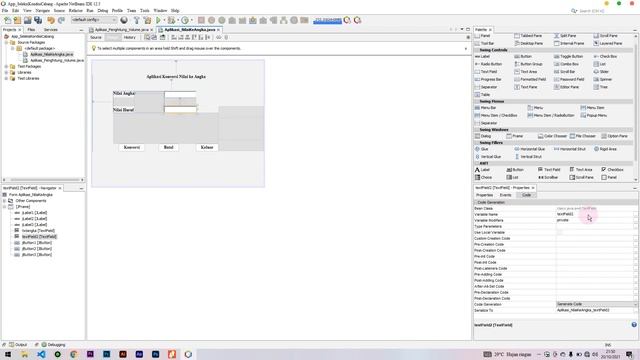Open the File menu
Screen dimensions: 640x360
coord(5,10)
